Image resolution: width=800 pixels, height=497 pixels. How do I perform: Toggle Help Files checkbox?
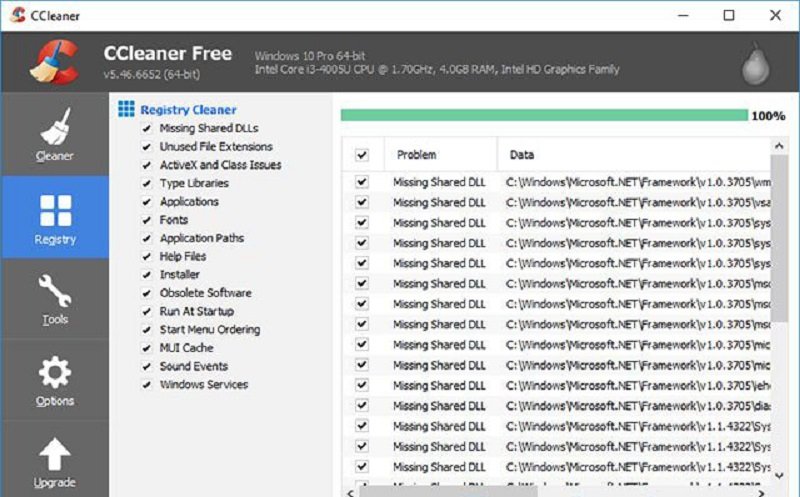pos(147,257)
